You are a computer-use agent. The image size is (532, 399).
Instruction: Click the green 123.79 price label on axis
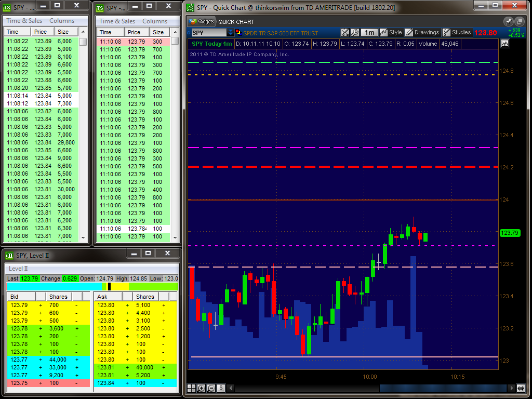click(510, 233)
